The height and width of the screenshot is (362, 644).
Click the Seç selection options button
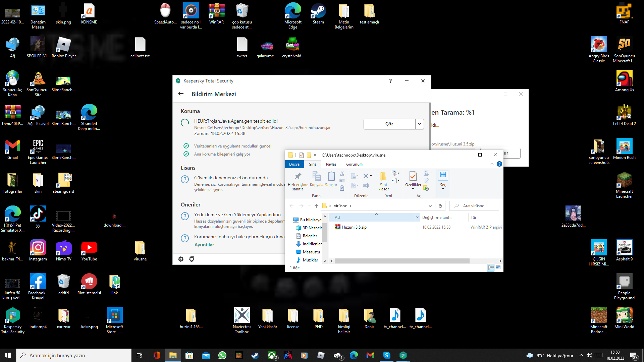(443, 181)
